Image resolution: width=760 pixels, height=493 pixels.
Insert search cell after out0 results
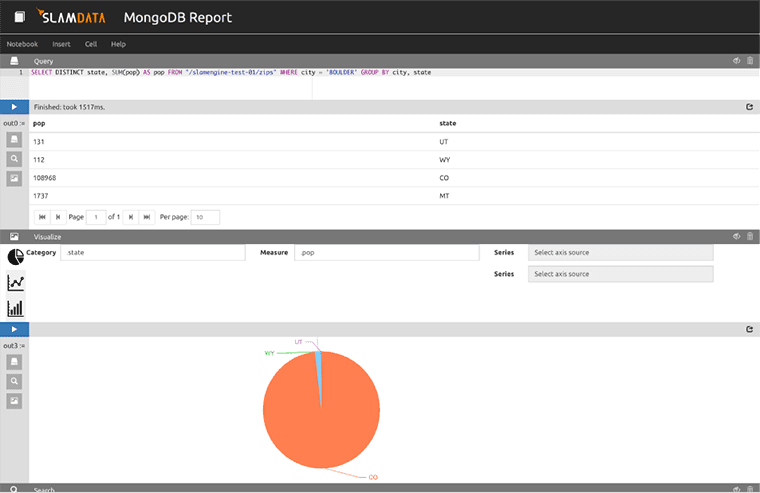(x=14, y=159)
